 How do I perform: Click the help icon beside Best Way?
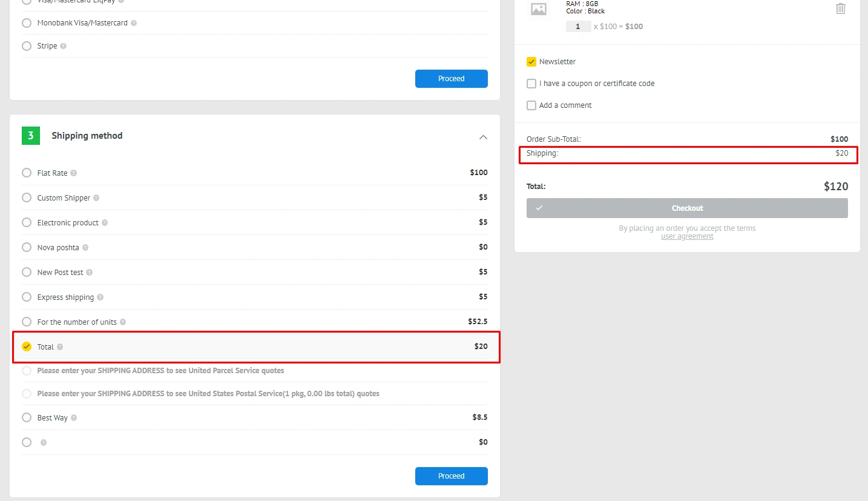(x=74, y=418)
